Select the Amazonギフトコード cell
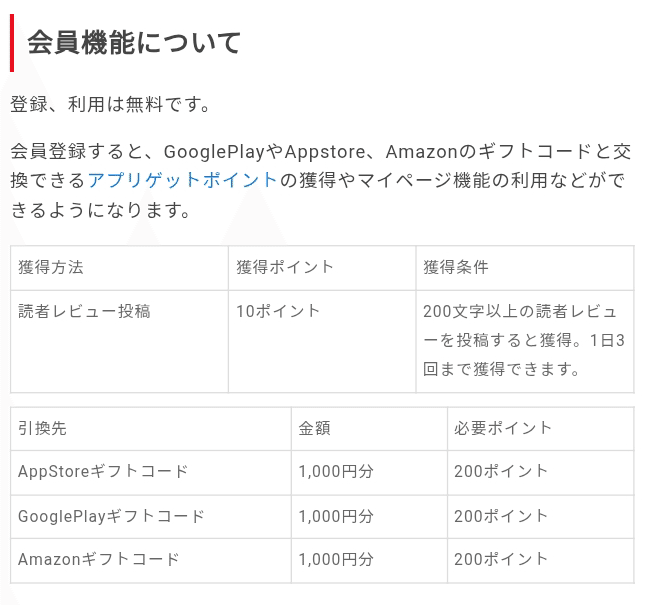Screen dimensions: 652x605 click(99, 559)
